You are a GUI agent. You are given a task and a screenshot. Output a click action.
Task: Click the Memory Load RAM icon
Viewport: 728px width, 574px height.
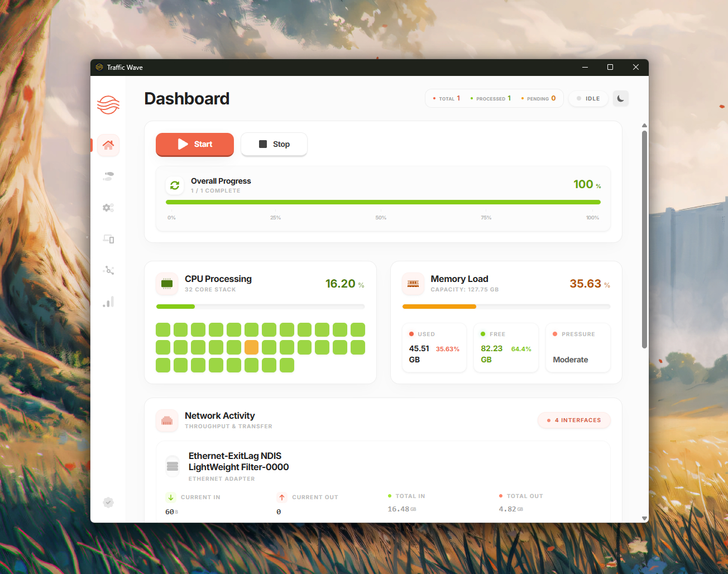[x=413, y=284]
